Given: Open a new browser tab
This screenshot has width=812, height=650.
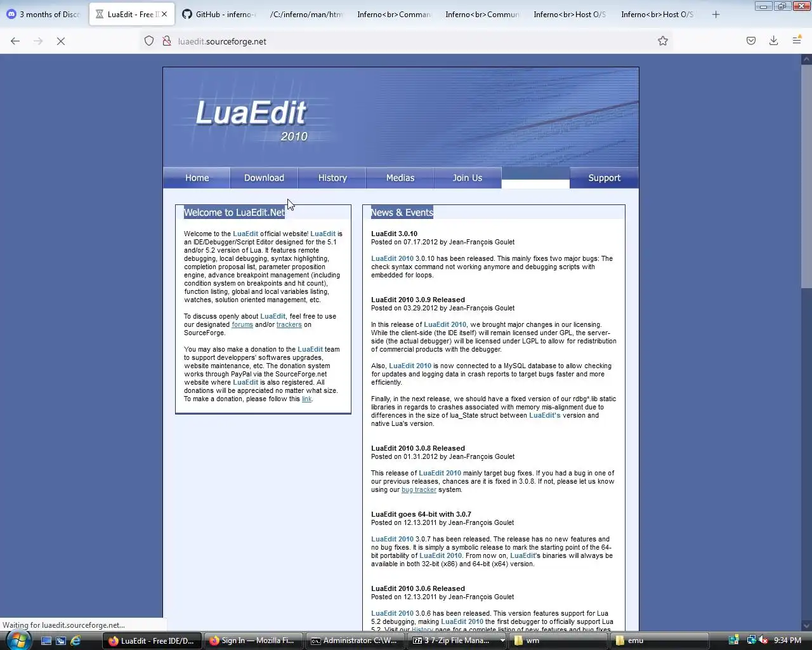Looking at the screenshot, I should point(716,15).
